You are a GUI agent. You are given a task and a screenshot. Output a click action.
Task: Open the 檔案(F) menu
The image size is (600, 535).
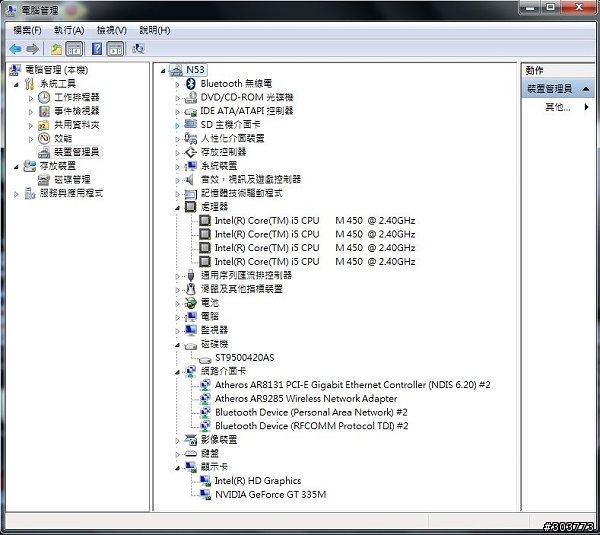point(27,30)
